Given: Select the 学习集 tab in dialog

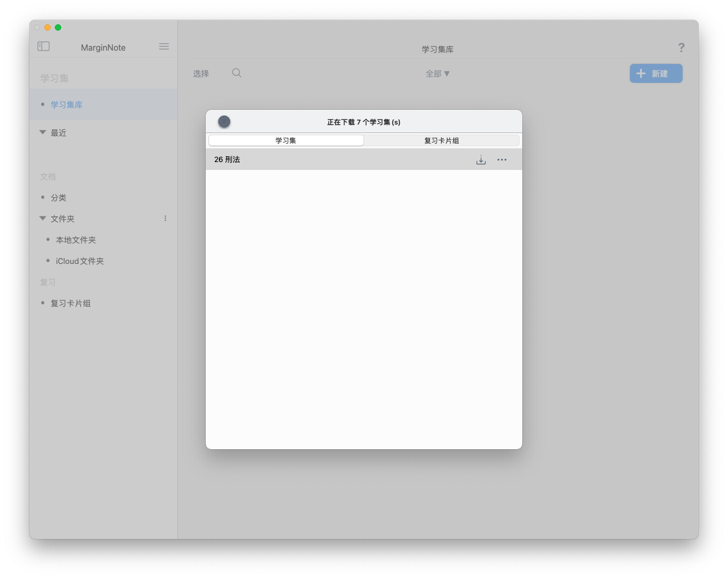Looking at the screenshot, I should tap(286, 140).
